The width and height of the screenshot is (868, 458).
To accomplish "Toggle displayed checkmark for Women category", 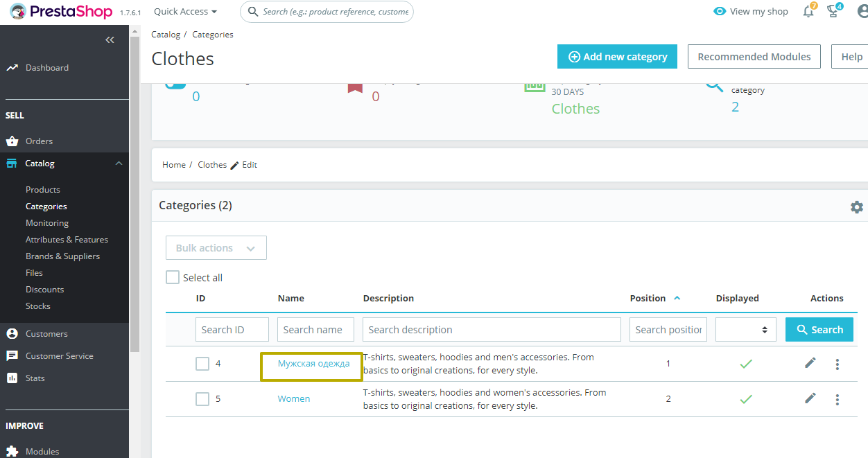I will [746, 399].
